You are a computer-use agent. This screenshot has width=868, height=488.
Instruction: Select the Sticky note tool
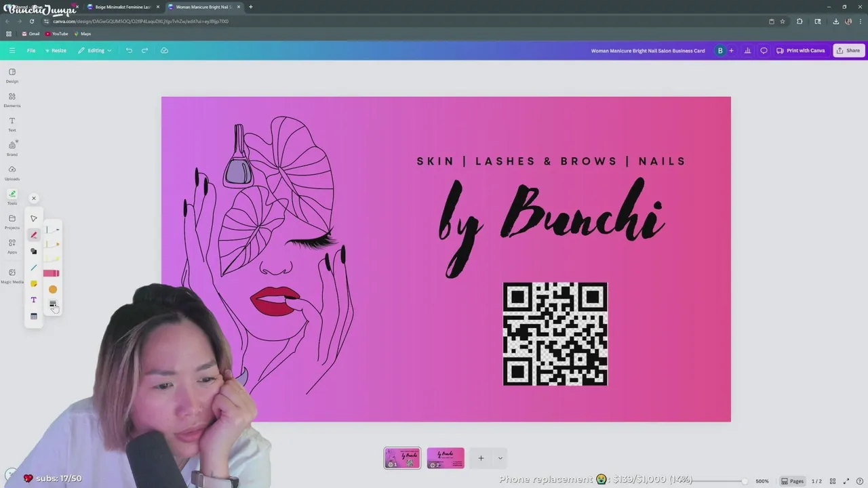coord(34,284)
